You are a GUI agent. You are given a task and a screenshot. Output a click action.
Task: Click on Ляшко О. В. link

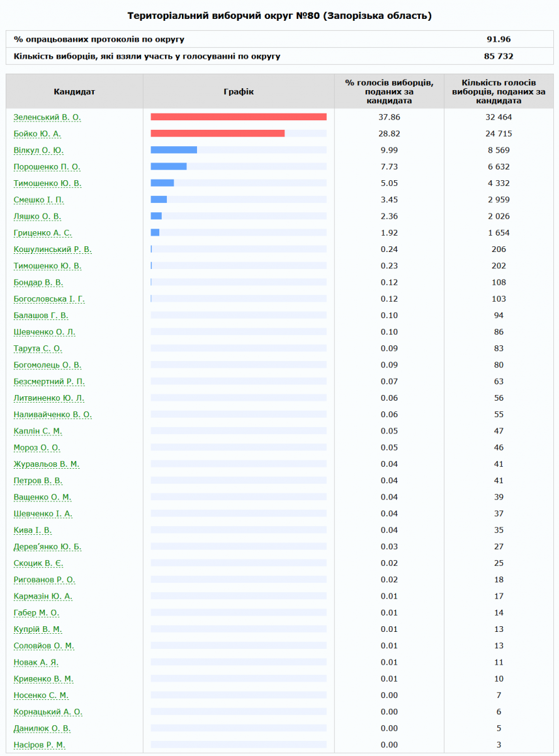[37, 216]
